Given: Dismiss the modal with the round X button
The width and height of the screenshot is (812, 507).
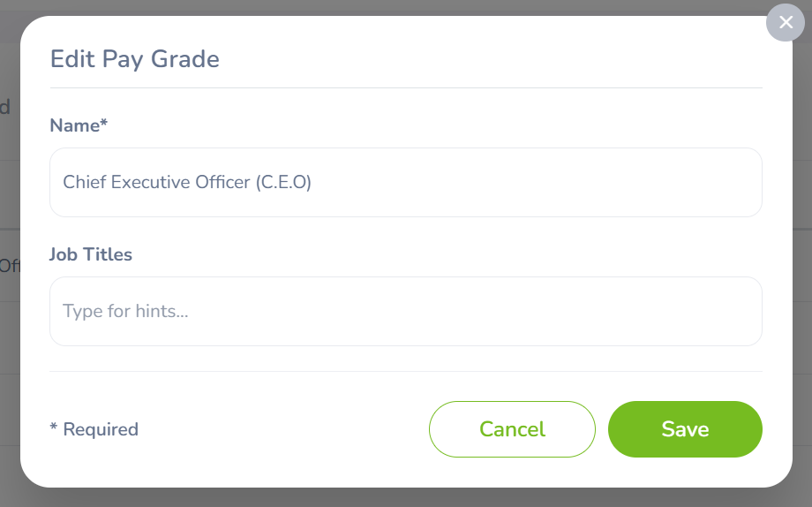Looking at the screenshot, I should pos(786,23).
